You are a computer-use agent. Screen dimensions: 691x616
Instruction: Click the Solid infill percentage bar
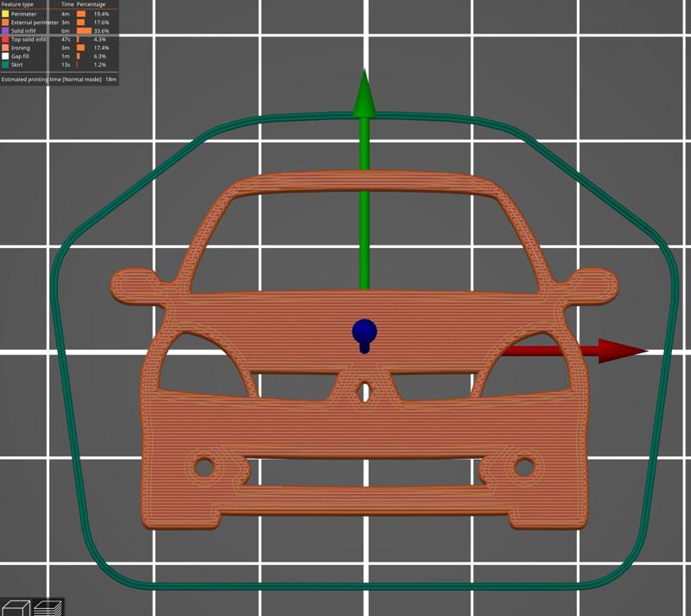click(x=84, y=31)
